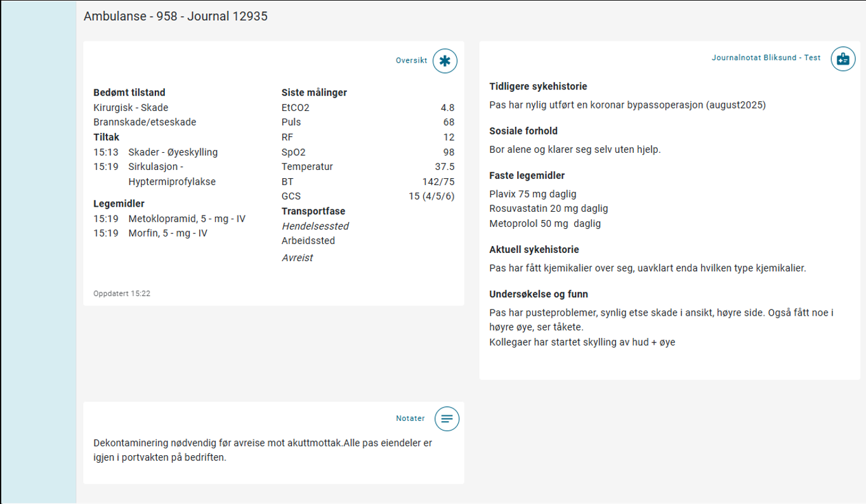Select the Sirkulasjon - Hyptermiprofylakse entry
Viewport: 866px width, 504px height.
point(171,174)
